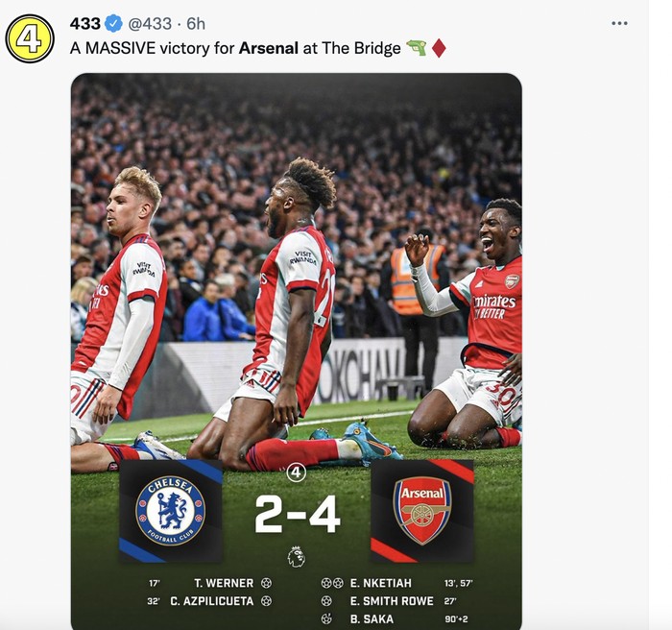Click the 2-4 scoreline
The image size is (672, 630).
coord(297,516)
